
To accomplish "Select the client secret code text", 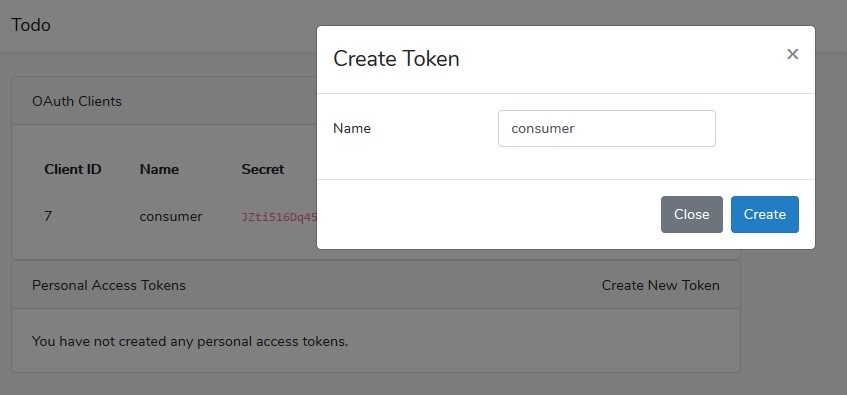I will point(279,217).
